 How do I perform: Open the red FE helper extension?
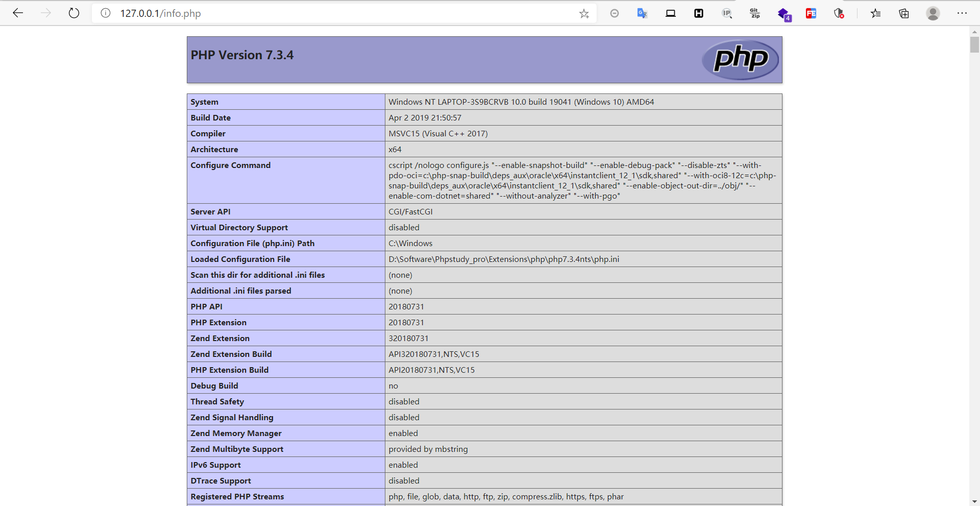coord(811,13)
